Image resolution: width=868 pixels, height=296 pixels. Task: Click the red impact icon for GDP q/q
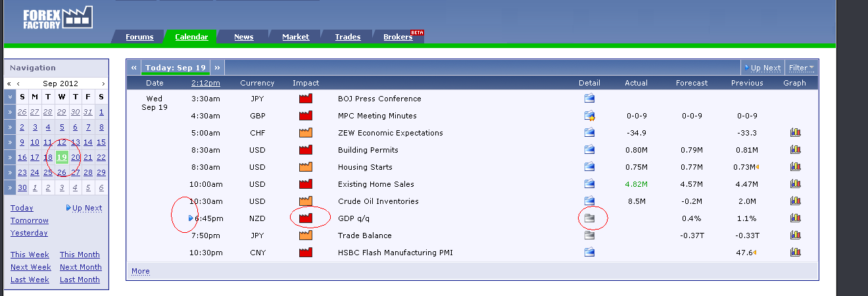306,218
